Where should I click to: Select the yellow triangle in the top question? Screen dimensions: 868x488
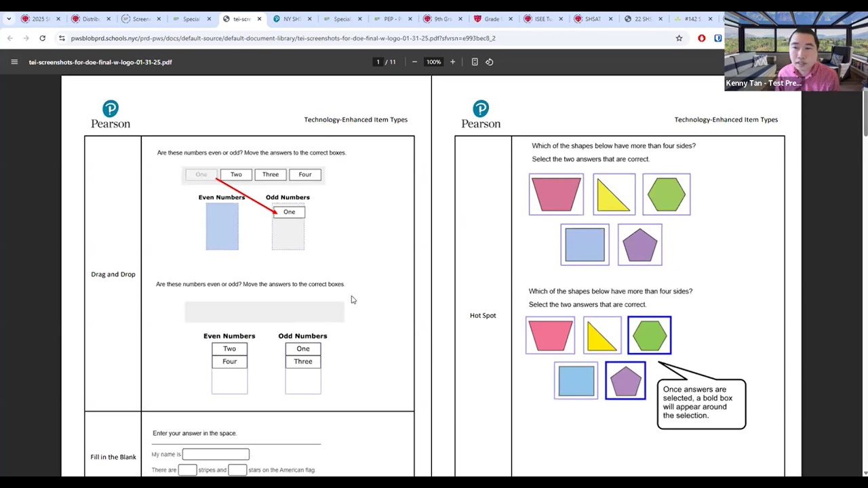(614, 195)
